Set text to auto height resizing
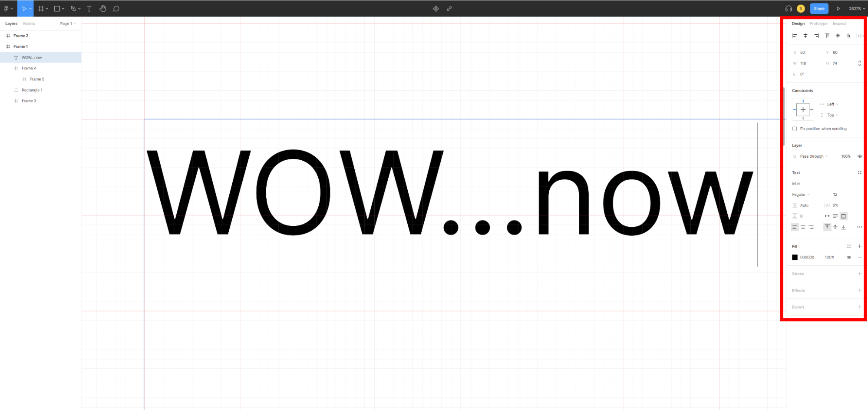Image resolution: width=868 pixels, height=410 pixels. coord(835,216)
